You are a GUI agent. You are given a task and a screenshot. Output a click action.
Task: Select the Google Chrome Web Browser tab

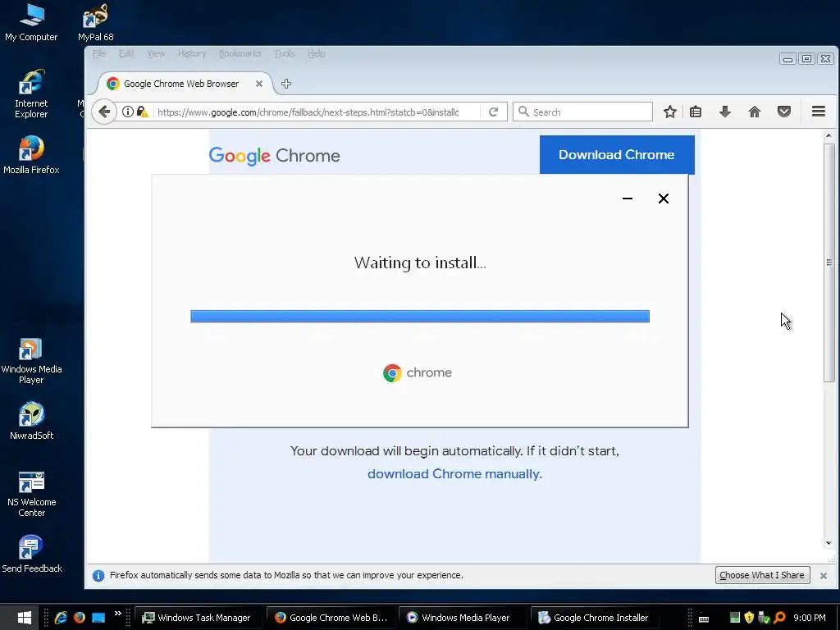[181, 84]
